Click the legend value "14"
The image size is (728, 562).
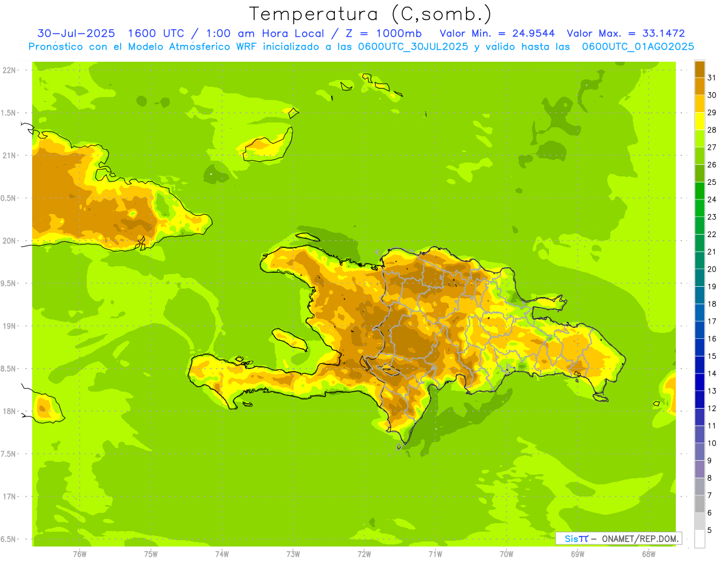coord(712,373)
